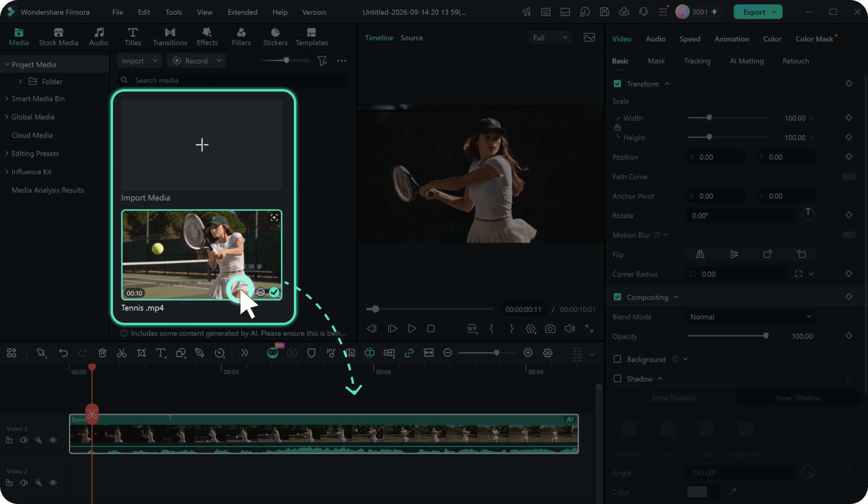Hide the Video 2 track with eye icon

53,483
